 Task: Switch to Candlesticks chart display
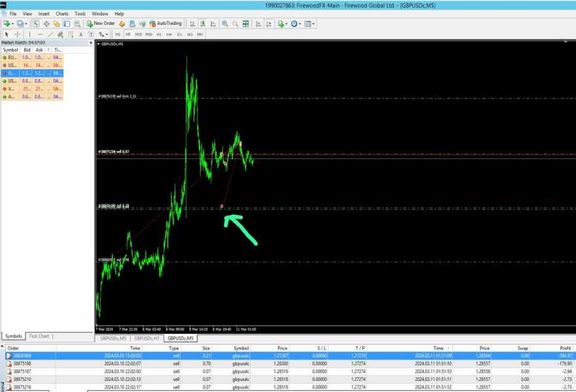coord(203,24)
